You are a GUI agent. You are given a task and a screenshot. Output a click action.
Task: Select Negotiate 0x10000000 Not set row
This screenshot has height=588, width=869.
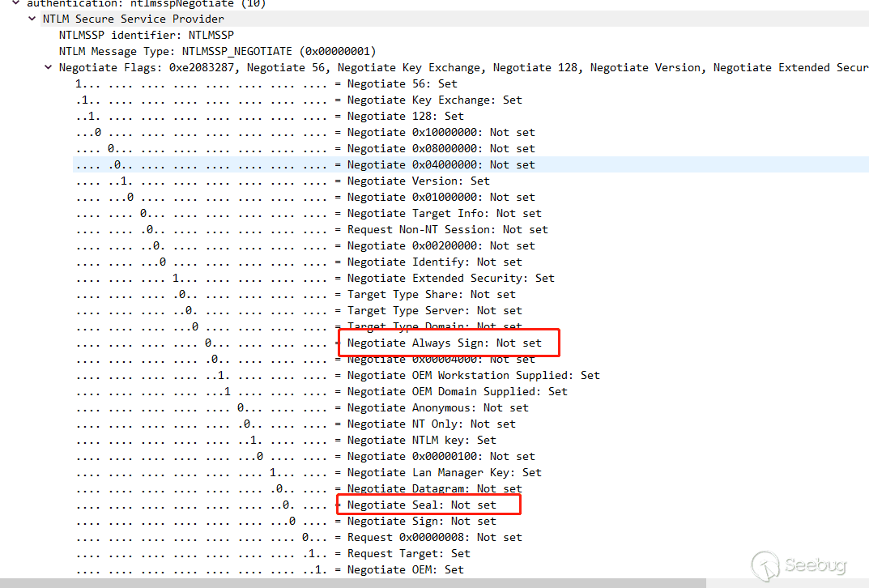tap(305, 132)
